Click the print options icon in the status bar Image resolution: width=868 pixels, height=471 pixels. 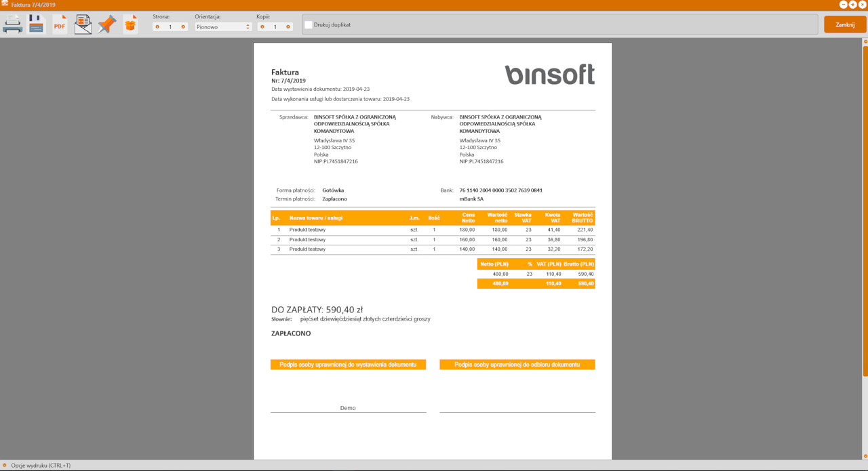pos(5,466)
